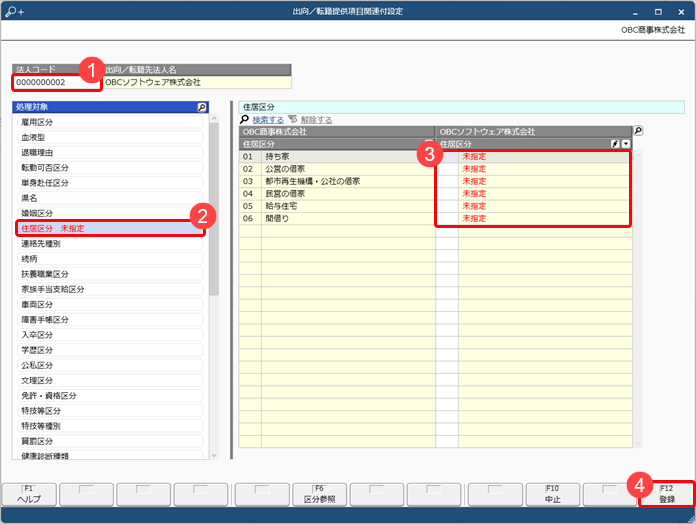Click the 間借り cell
The image size is (696, 524).
[x=348, y=218]
